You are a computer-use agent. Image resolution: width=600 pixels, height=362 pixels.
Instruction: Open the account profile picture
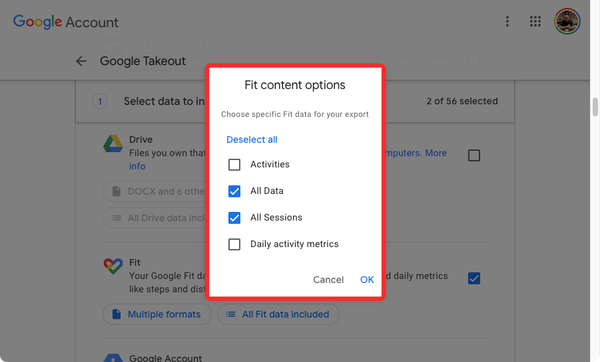[567, 21]
